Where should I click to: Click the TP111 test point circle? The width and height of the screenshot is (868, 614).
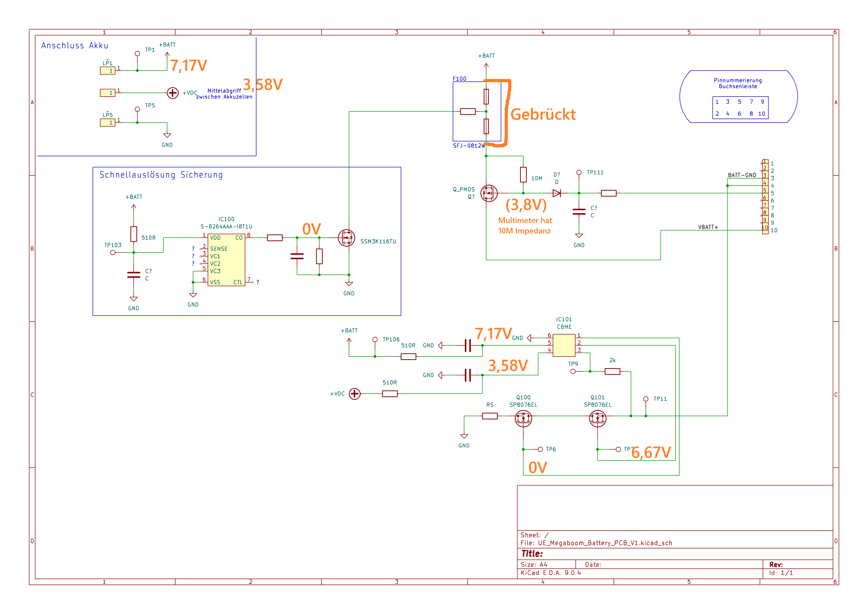579,172
